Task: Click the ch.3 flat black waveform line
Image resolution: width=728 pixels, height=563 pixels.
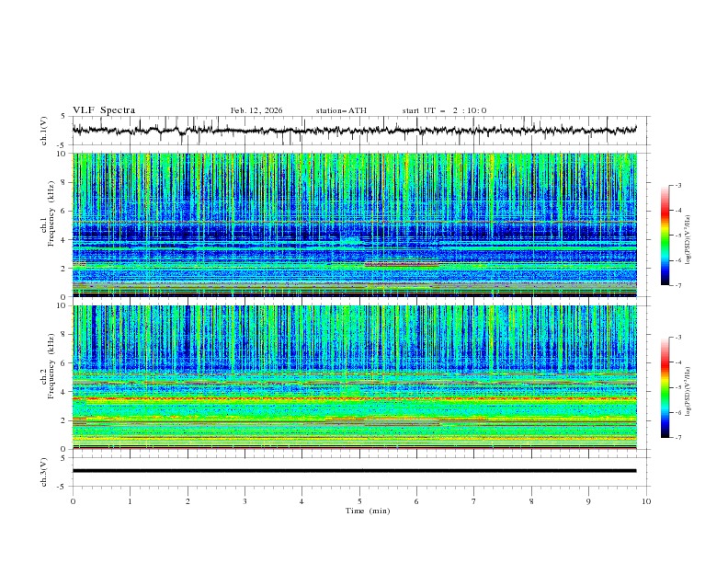Action: [x=358, y=471]
